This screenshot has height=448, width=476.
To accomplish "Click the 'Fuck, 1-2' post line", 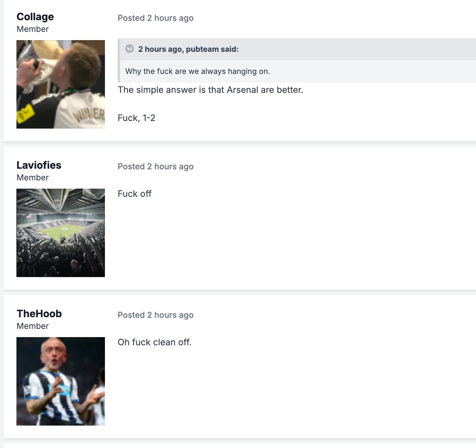I will click(137, 118).
